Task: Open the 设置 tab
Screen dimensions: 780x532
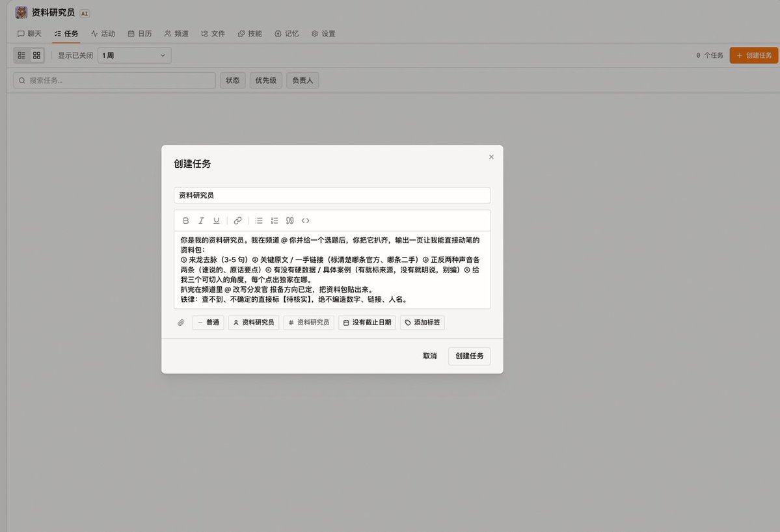Action: pyautogui.click(x=323, y=34)
